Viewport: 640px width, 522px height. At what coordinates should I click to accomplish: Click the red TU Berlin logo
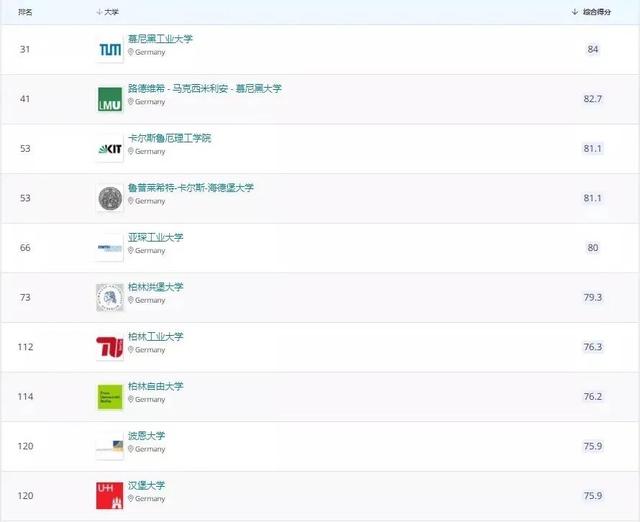tap(109, 347)
